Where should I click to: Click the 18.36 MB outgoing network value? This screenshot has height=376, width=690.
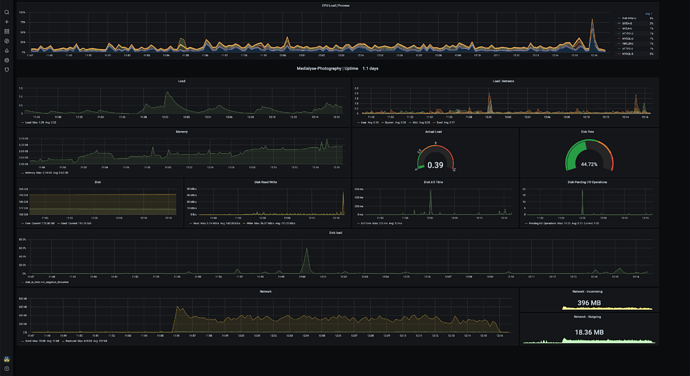589,332
